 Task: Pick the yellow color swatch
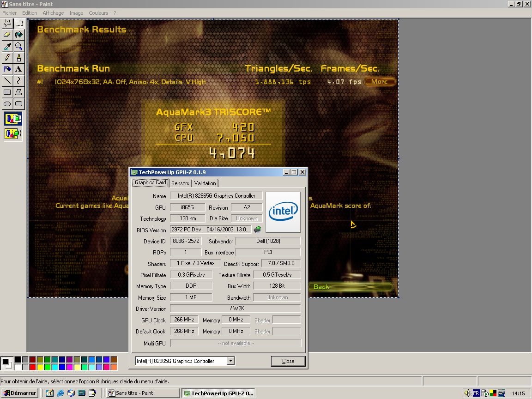click(x=40, y=367)
